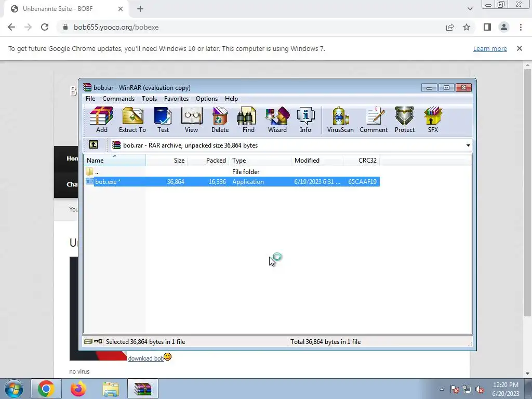Toggle Chrome side panel icon
This screenshot has height=399, width=532.
(x=487, y=27)
